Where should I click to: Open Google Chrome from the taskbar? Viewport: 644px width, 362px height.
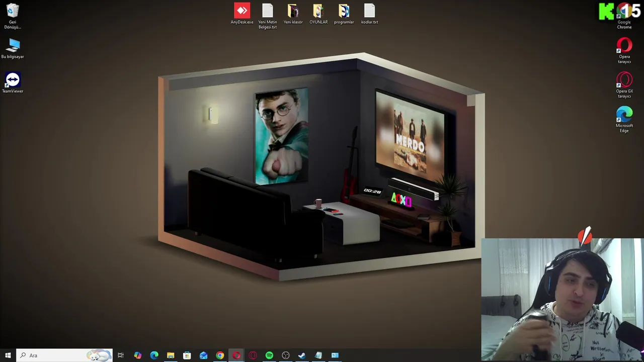point(220,355)
